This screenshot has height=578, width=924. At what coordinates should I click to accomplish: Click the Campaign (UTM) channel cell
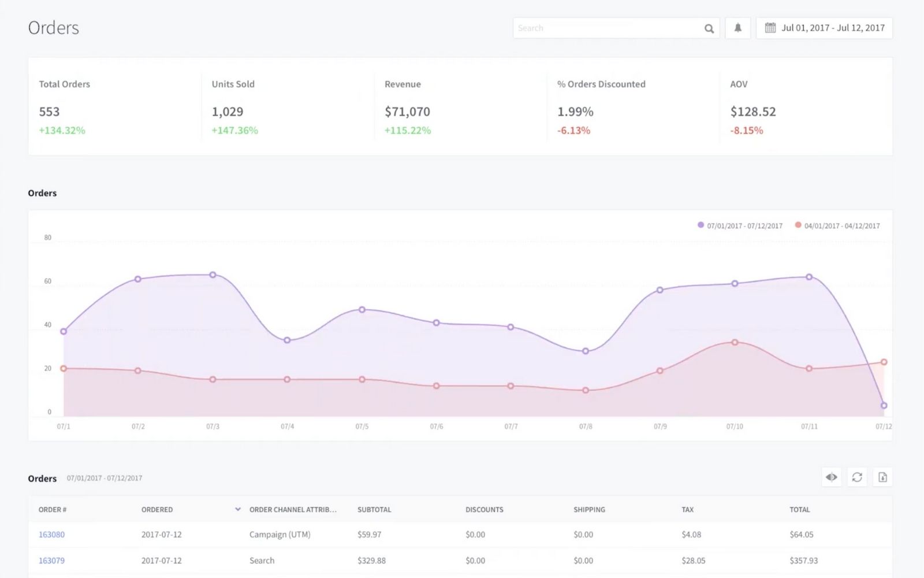pos(280,535)
